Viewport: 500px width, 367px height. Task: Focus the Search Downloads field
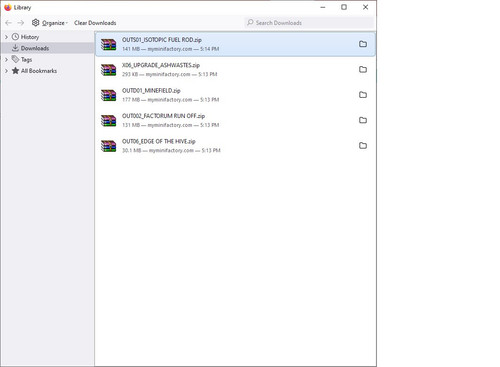(309, 23)
